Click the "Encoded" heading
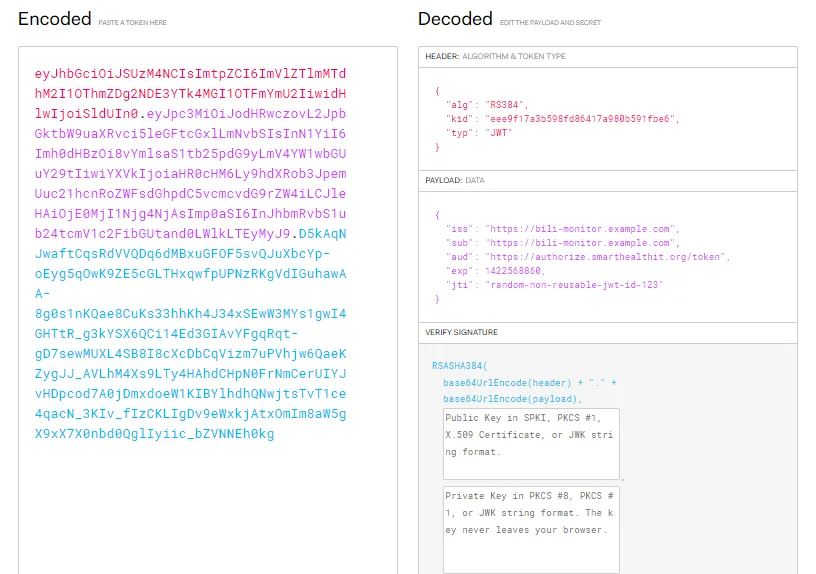 click(x=54, y=19)
